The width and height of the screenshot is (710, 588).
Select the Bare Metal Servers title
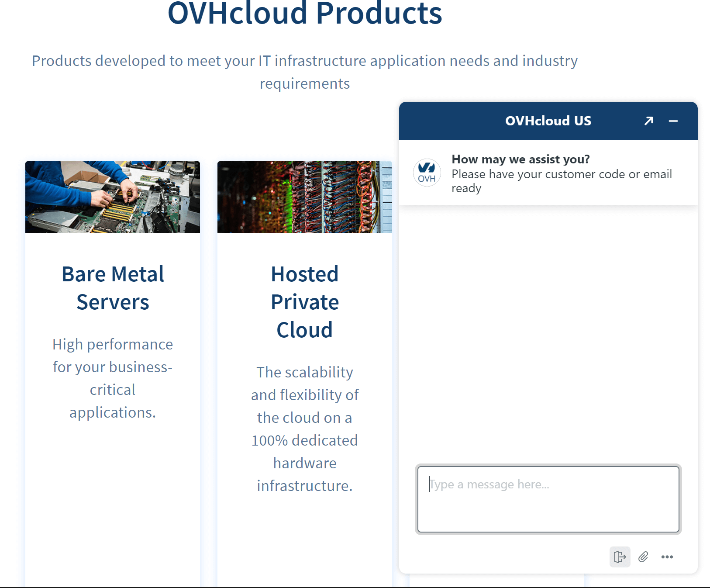click(x=113, y=288)
